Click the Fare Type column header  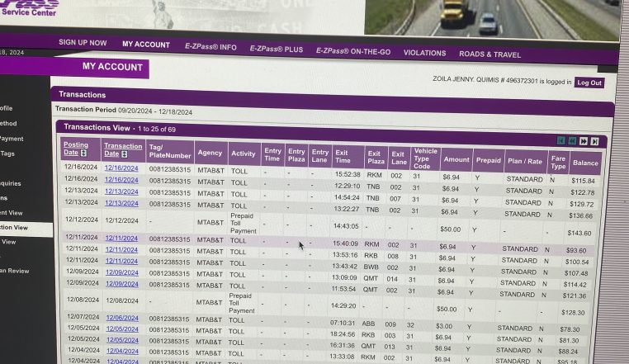[558, 162]
